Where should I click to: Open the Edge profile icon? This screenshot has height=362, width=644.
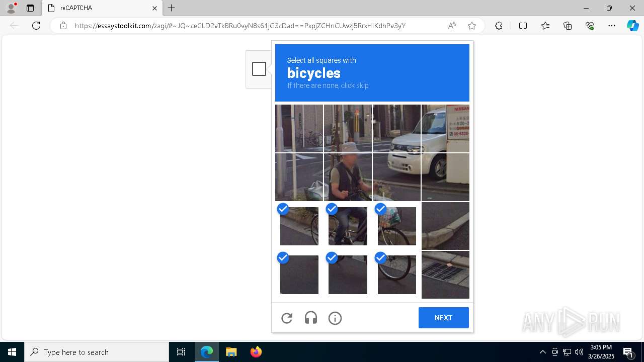[11, 8]
